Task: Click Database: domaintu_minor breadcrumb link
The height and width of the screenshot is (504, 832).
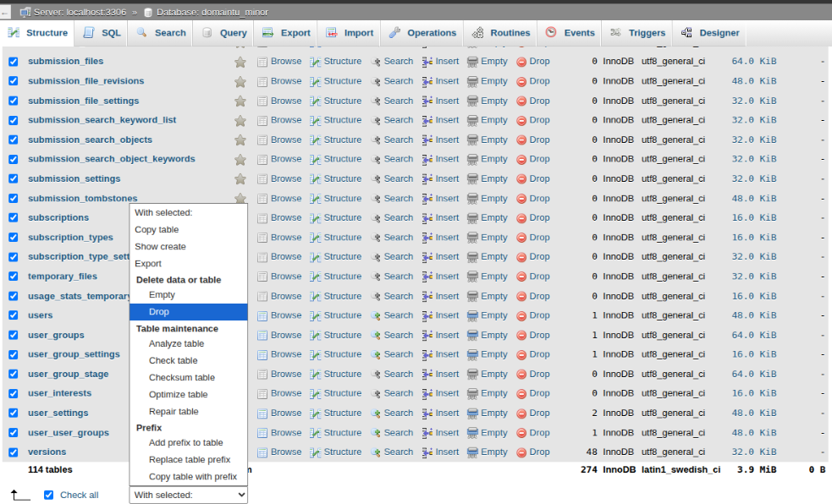Action: point(212,12)
